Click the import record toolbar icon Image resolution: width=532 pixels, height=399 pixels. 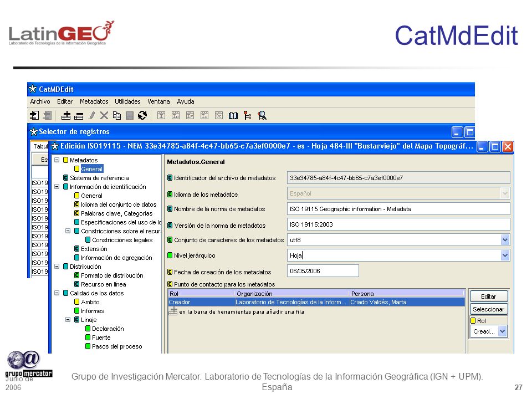pyautogui.click(x=34, y=116)
